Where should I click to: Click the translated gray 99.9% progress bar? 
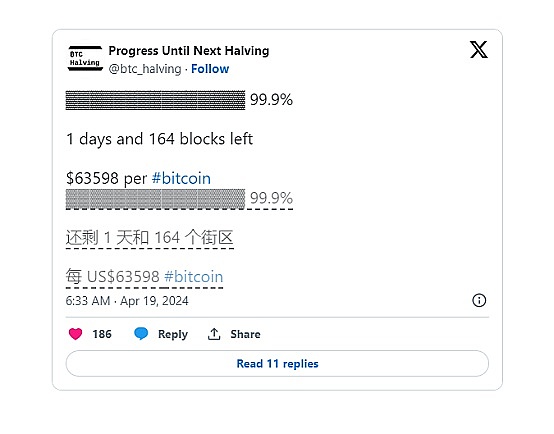[155, 199]
